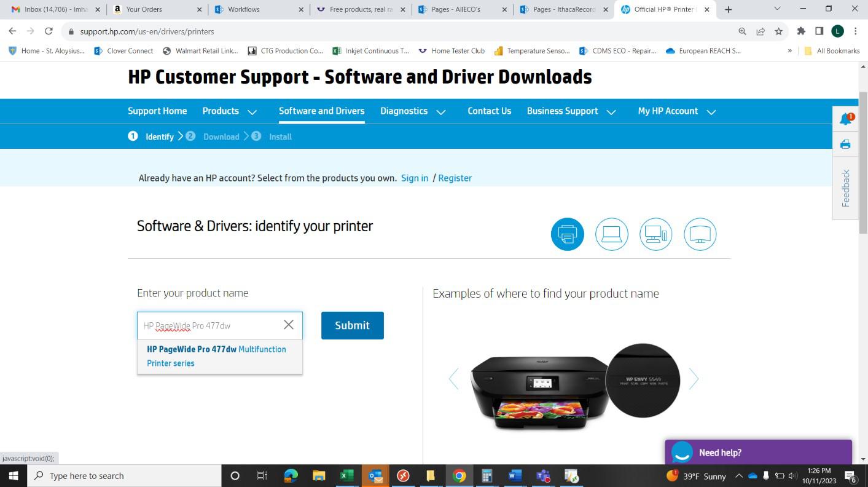Open the Home Tester Club bookmark
The height and width of the screenshot is (487, 868).
452,51
